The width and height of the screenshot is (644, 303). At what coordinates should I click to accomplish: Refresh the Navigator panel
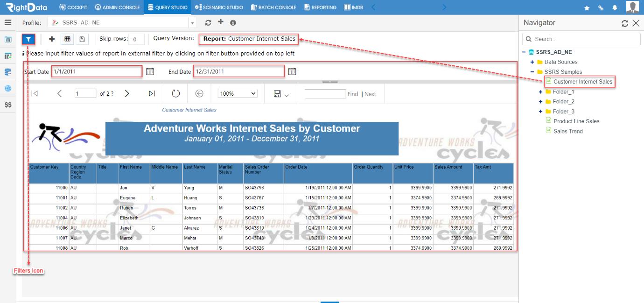pyautogui.click(x=625, y=23)
